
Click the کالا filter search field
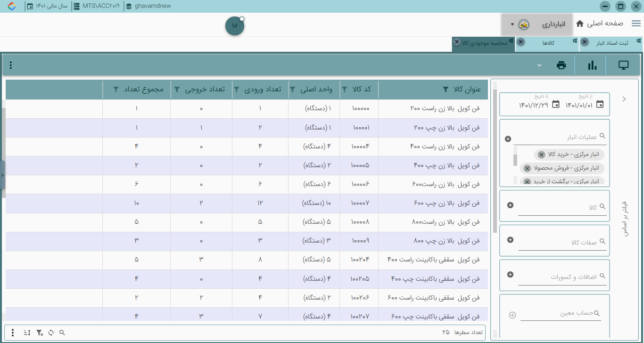562,207
